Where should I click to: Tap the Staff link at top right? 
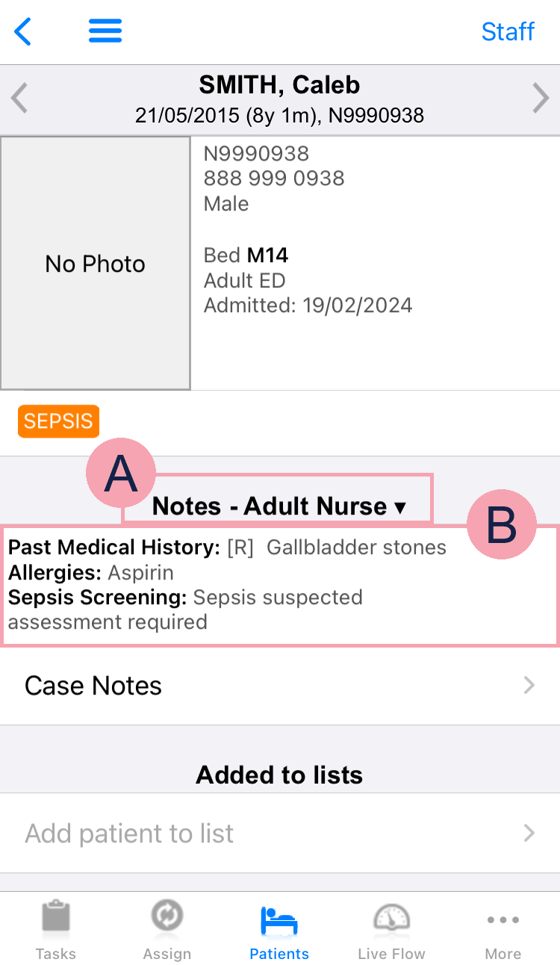pyautogui.click(x=508, y=31)
